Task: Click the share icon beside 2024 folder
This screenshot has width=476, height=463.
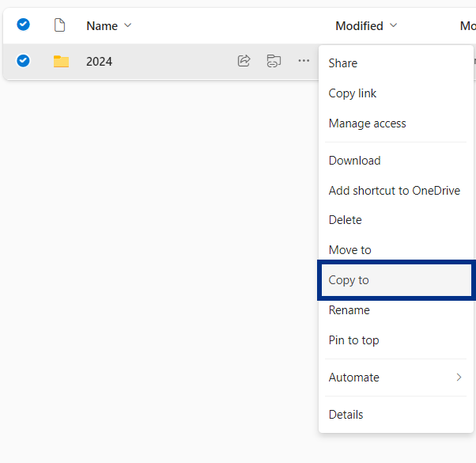Action: point(244,61)
